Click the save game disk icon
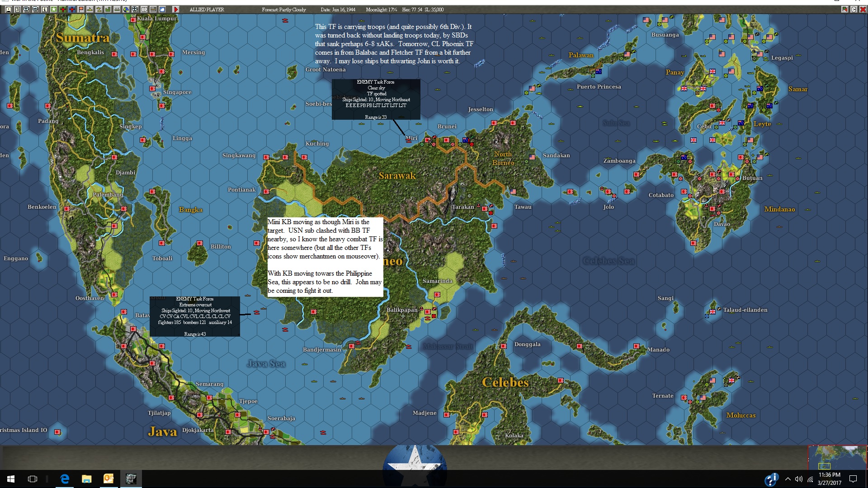The height and width of the screenshot is (488, 868). pyautogui.click(x=8, y=9)
